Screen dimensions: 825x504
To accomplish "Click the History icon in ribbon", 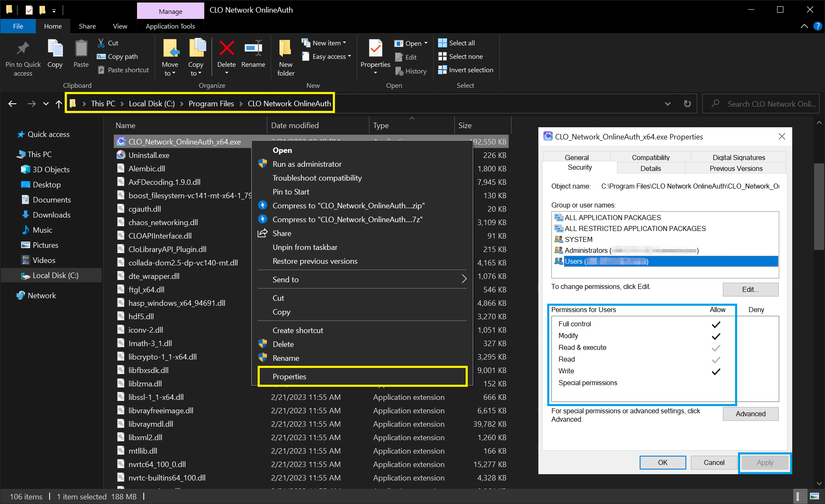I will tap(399, 71).
